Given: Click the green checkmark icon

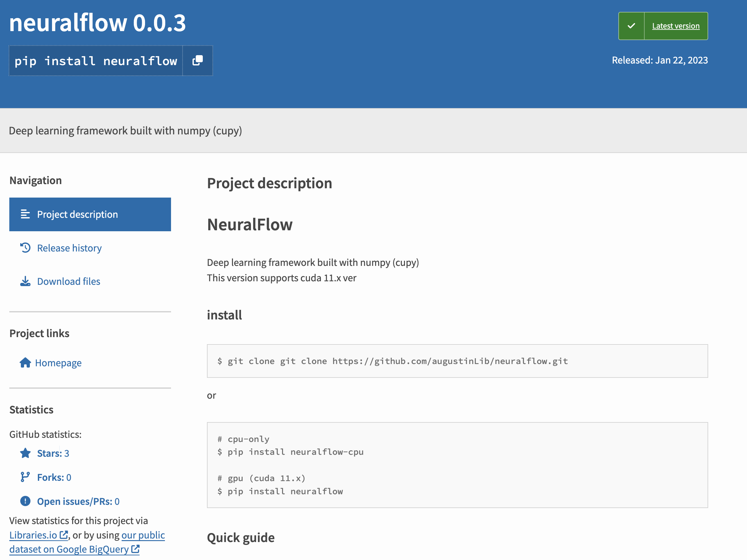Looking at the screenshot, I should (631, 26).
